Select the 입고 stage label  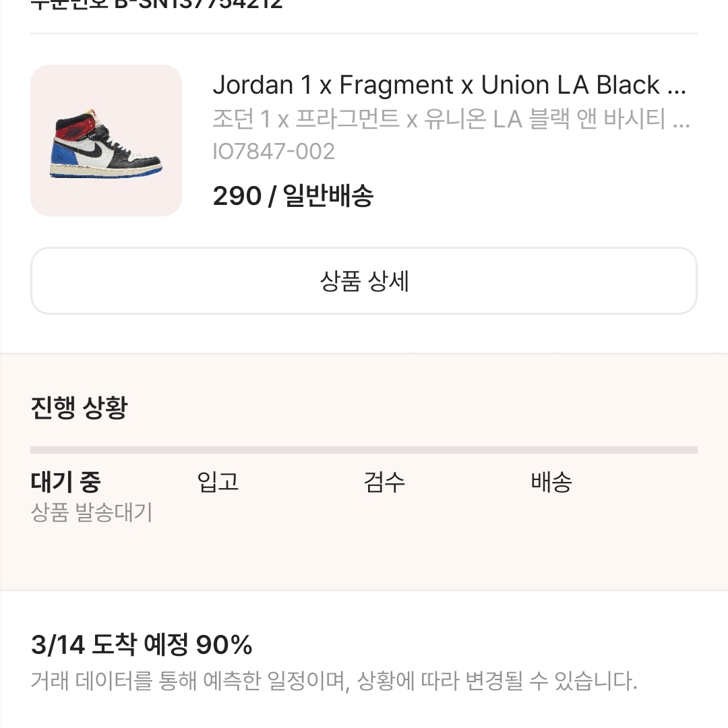click(219, 482)
